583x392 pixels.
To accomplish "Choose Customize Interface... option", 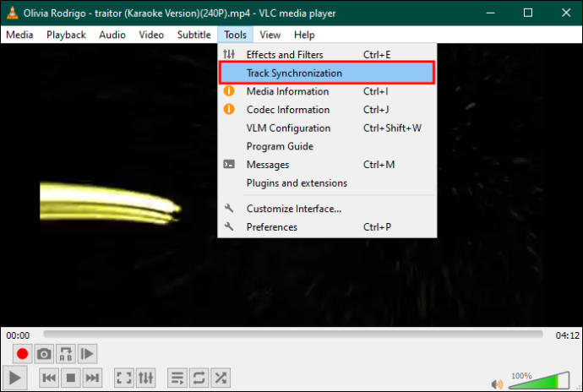I will coord(327,209).
